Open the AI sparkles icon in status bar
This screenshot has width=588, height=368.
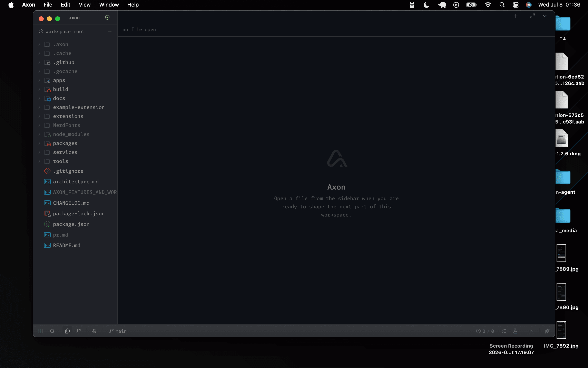pos(547,331)
